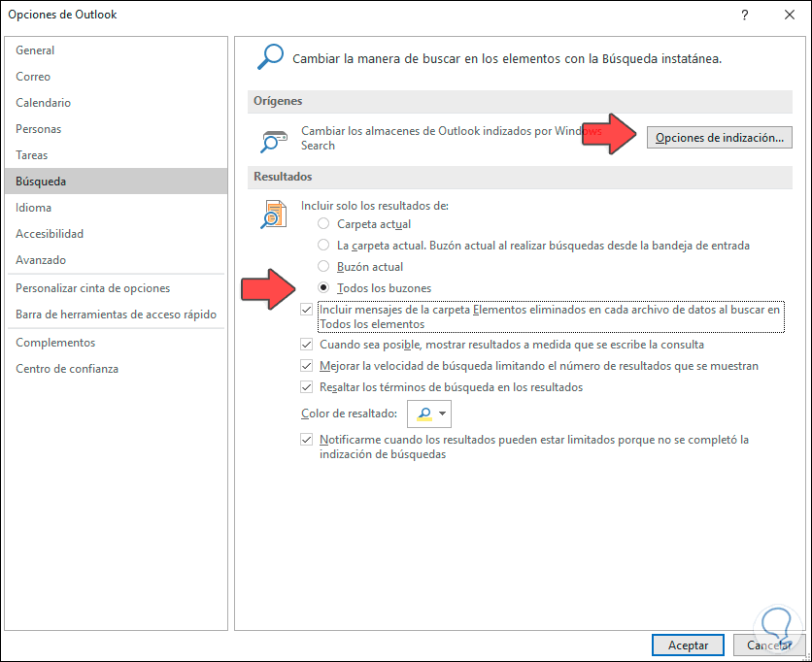This screenshot has width=812, height=662.
Task: Select the Todos los buzones radio button
Action: (322, 286)
